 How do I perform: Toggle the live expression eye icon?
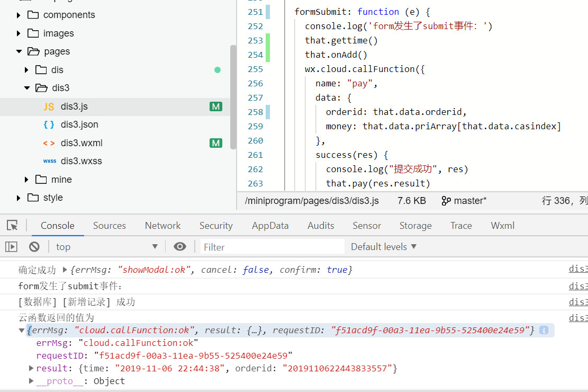point(179,246)
